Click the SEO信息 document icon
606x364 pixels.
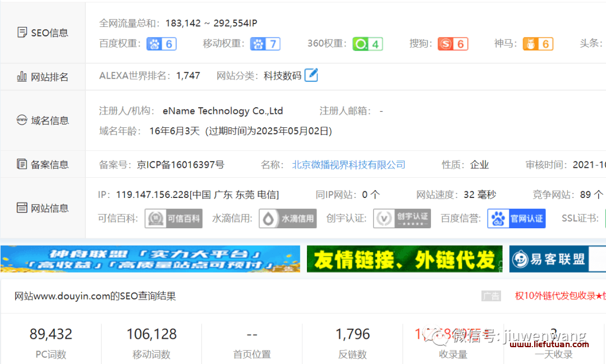pos(22,33)
